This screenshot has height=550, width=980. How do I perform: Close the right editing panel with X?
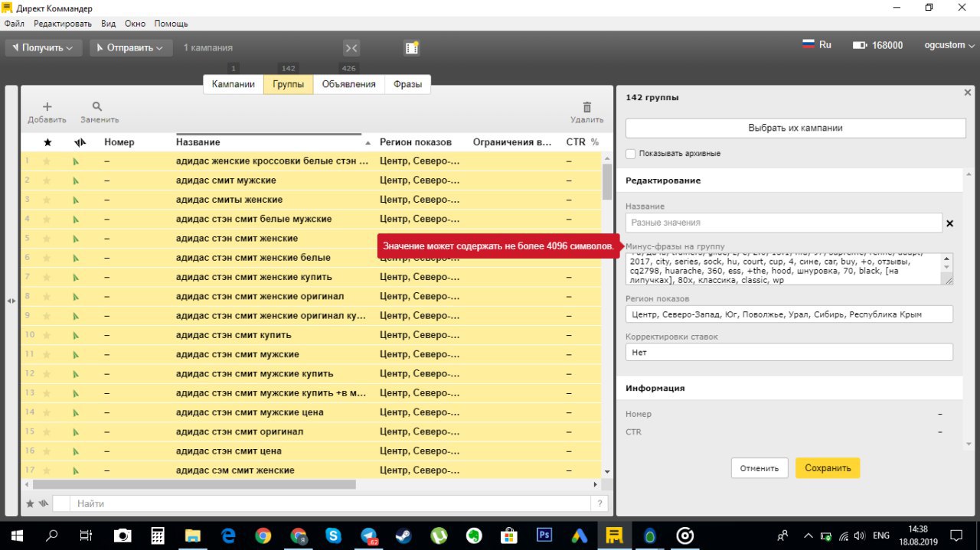tap(967, 93)
